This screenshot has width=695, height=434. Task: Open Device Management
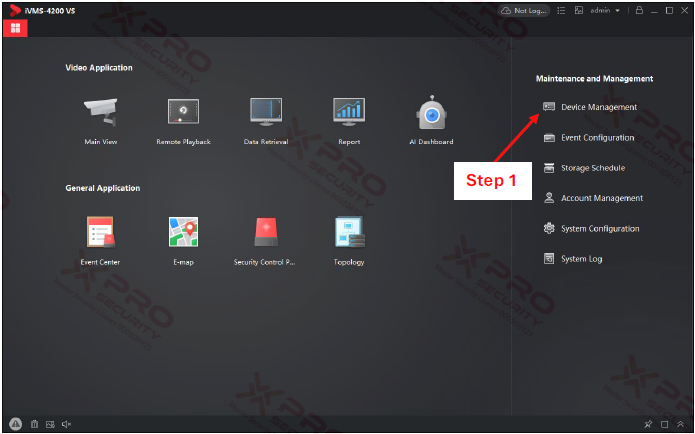590,107
